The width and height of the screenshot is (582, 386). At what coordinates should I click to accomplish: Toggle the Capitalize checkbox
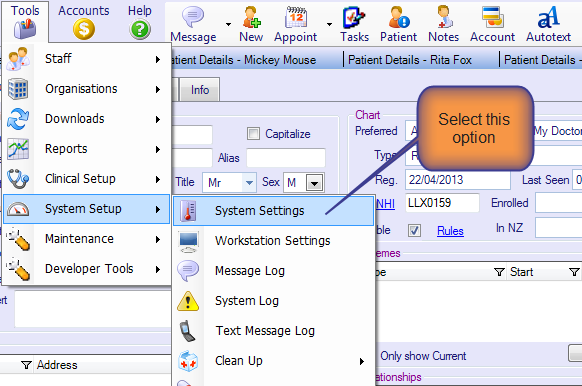tap(254, 134)
